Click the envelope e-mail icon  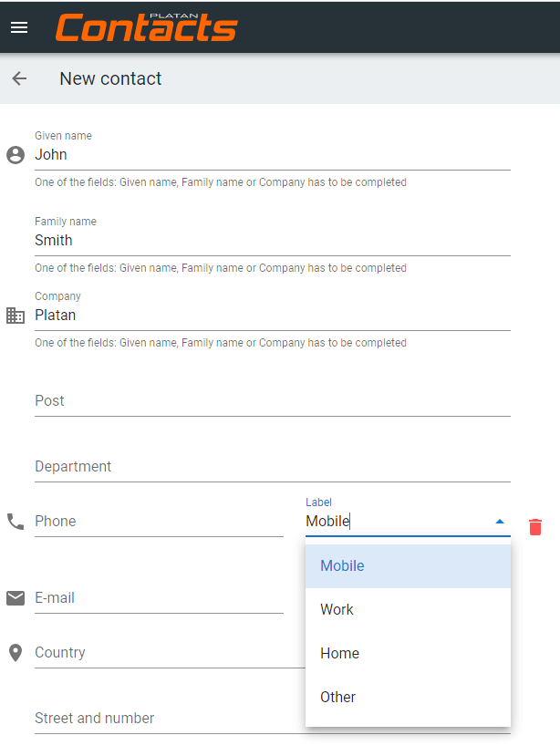coord(16,598)
